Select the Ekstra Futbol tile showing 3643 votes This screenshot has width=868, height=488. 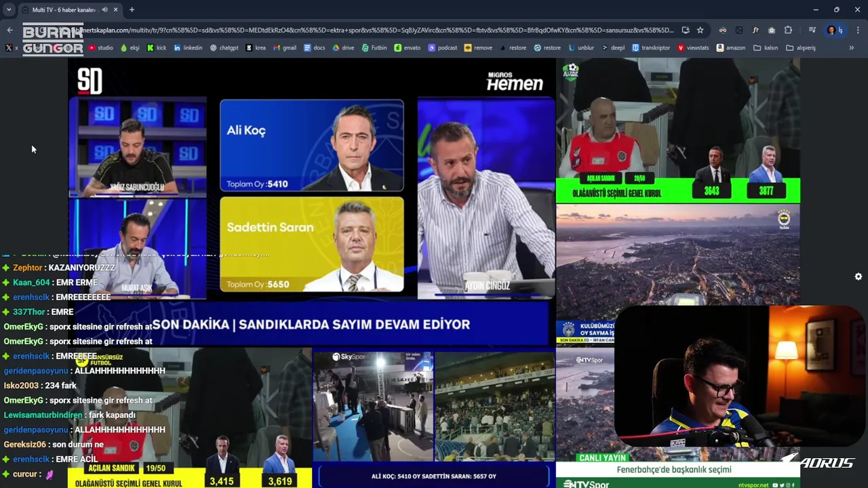click(x=678, y=130)
